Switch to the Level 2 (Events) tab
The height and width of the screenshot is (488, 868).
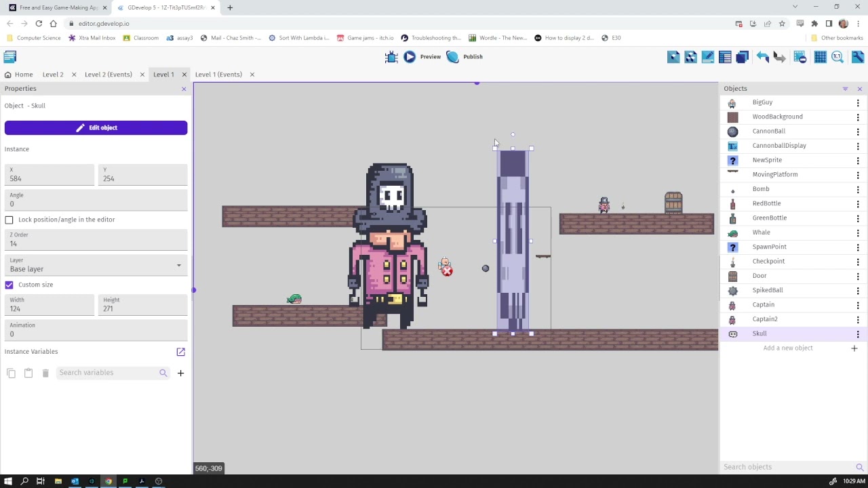coord(108,75)
